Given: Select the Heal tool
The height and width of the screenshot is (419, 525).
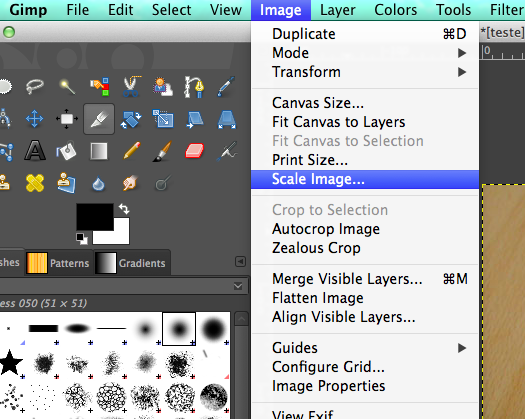Looking at the screenshot, I should (x=35, y=183).
